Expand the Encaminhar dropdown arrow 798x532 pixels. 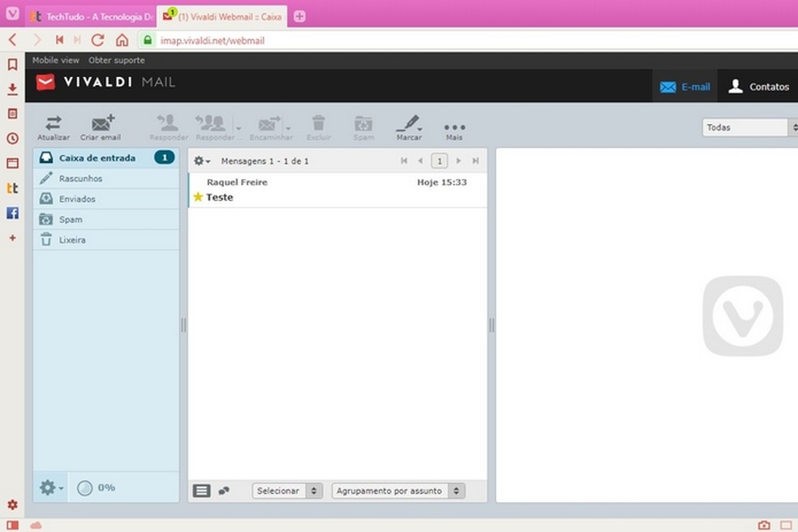click(289, 128)
